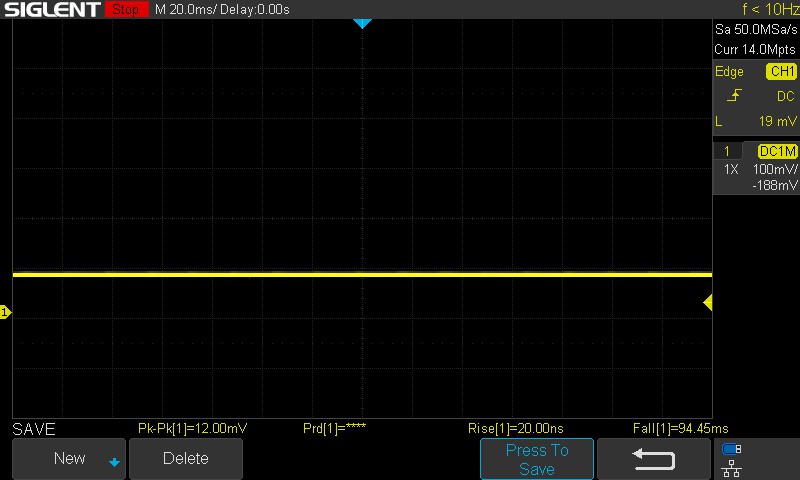Screen dimensions: 800x480
Task: Click the return back arrow icon
Action: (x=654, y=459)
